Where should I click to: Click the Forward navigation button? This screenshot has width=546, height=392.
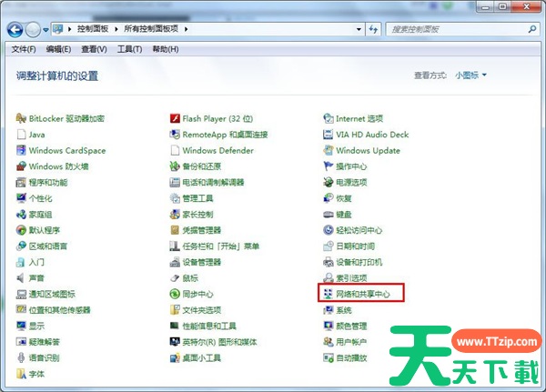tap(33, 30)
